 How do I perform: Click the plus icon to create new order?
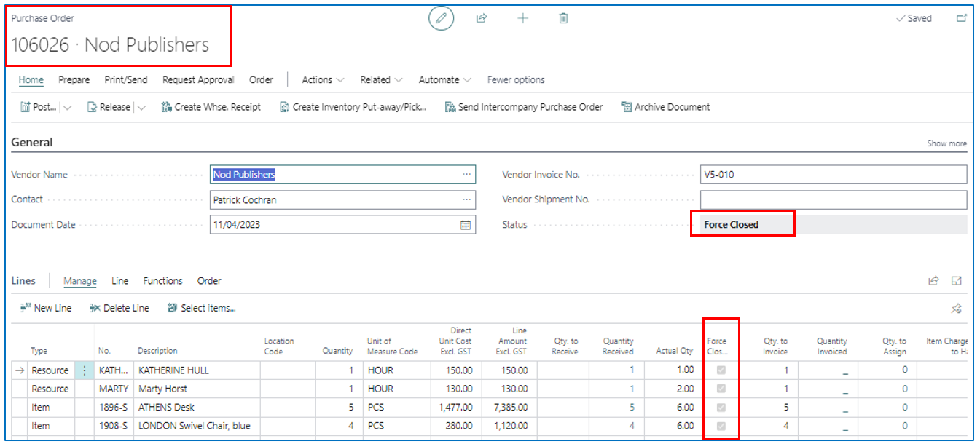coord(522,19)
